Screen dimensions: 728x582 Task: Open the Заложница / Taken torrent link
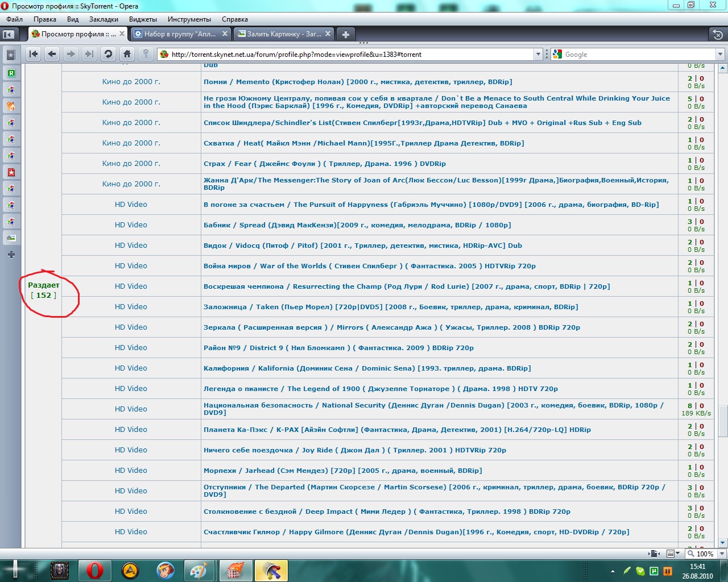tap(391, 307)
